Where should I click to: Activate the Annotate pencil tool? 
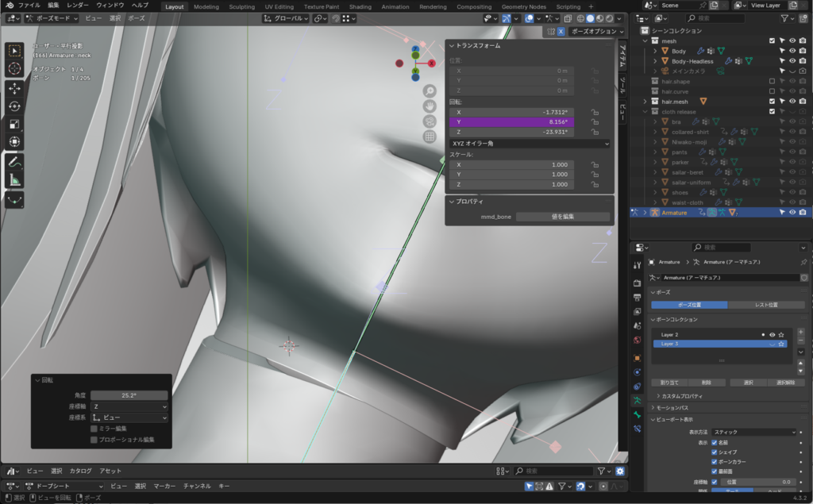pos(15,162)
